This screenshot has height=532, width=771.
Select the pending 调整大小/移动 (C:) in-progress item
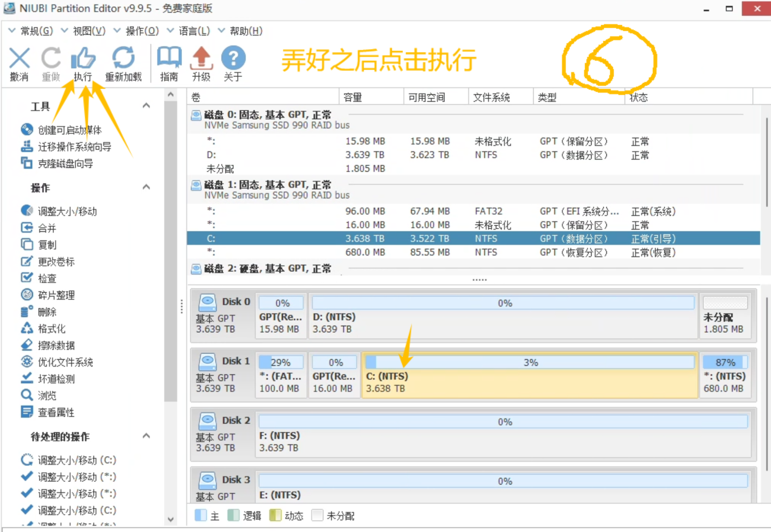click(x=68, y=460)
